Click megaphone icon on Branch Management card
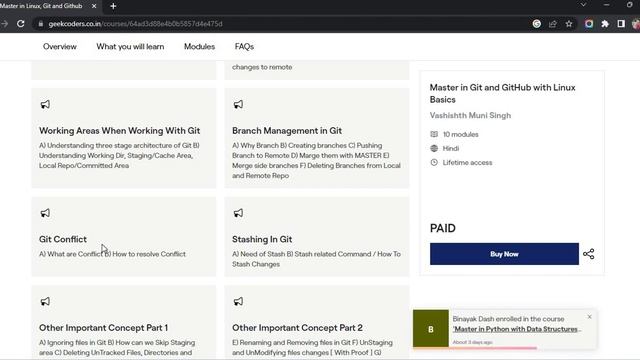 [x=238, y=104]
